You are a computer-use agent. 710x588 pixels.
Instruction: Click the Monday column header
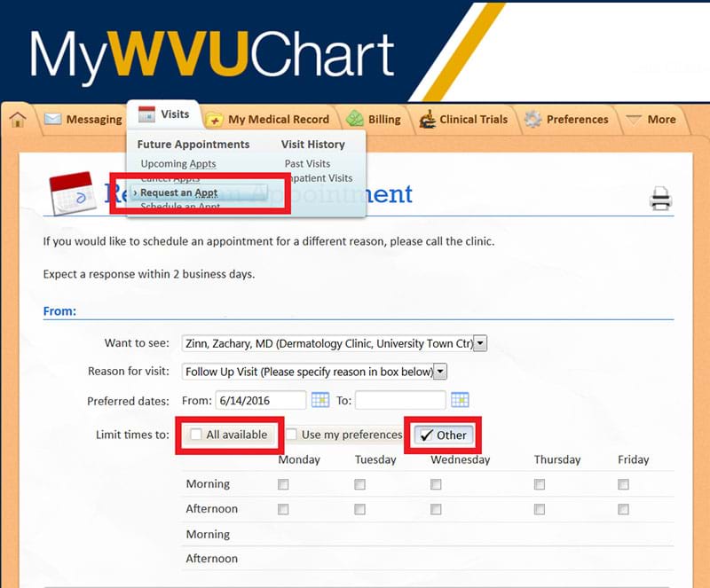[x=299, y=460]
